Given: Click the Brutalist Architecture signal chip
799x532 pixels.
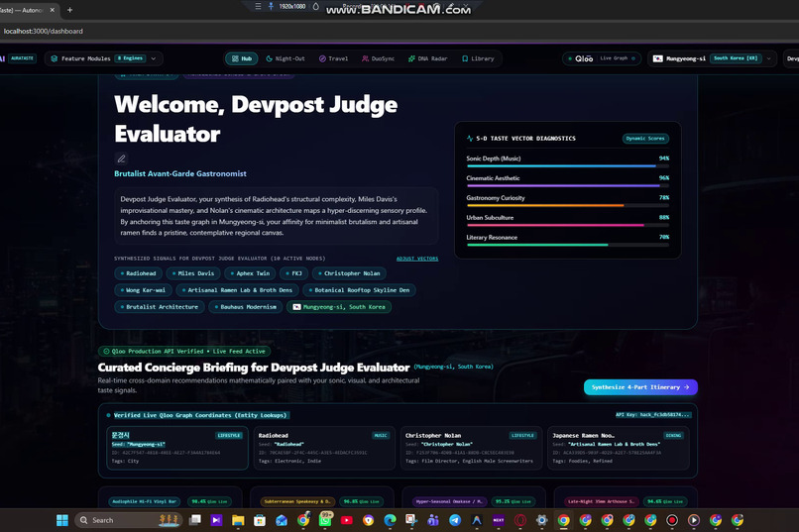Looking at the screenshot, I should pos(160,307).
